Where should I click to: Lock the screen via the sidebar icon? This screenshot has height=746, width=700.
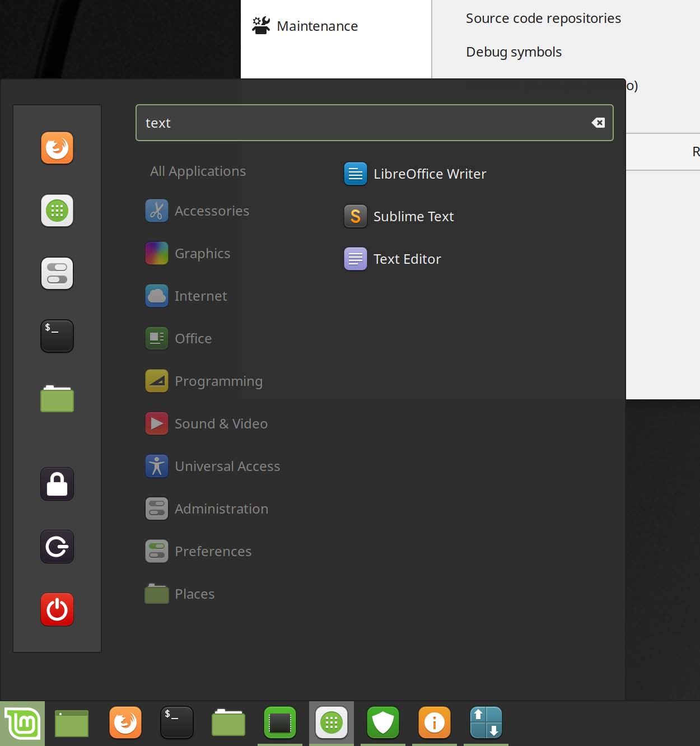57,484
